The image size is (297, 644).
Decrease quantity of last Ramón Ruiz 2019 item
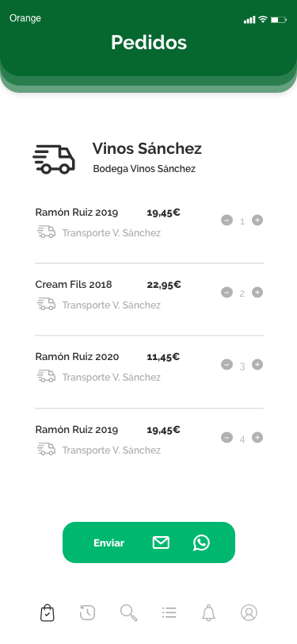click(227, 438)
